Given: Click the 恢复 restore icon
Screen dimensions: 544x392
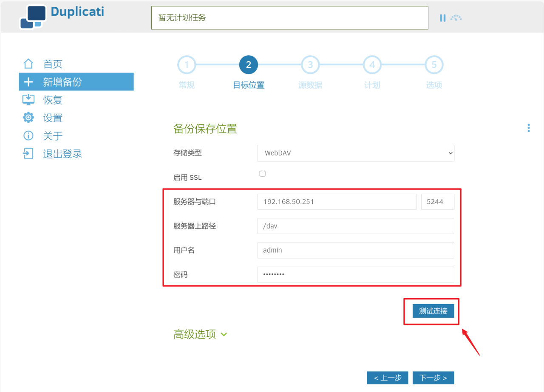Looking at the screenshot, I should pyautogui.click(x=28, y=99).
